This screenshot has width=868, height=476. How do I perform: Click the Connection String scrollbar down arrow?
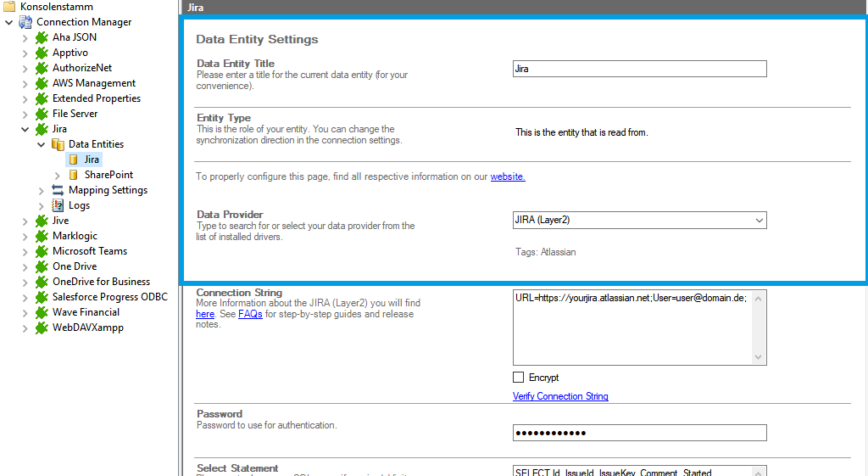click(759, 358)
